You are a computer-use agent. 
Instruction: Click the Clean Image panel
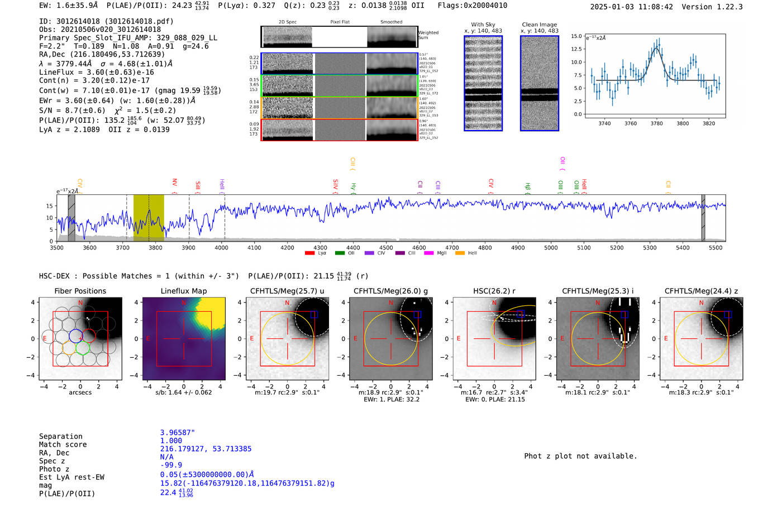(540, 83)
